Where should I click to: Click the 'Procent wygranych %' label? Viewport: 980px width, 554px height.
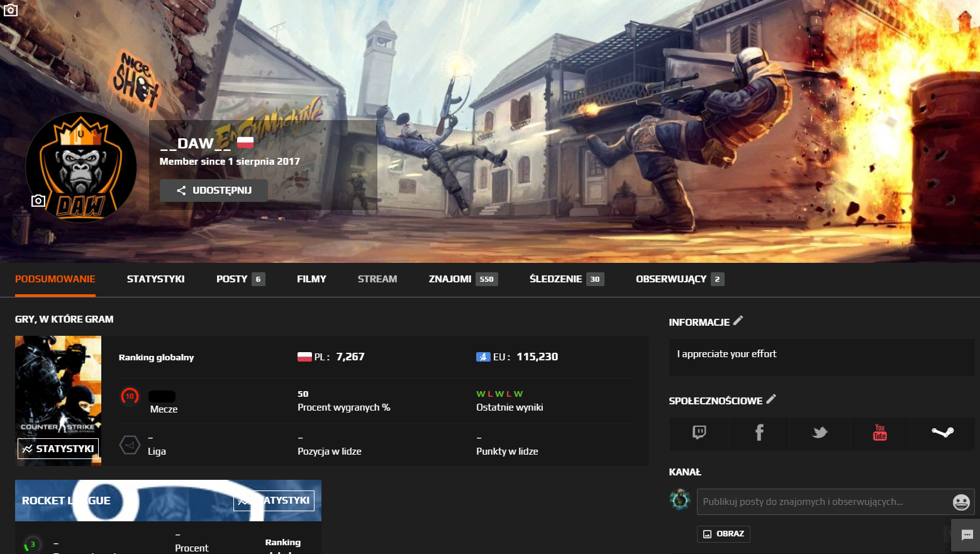344,407
